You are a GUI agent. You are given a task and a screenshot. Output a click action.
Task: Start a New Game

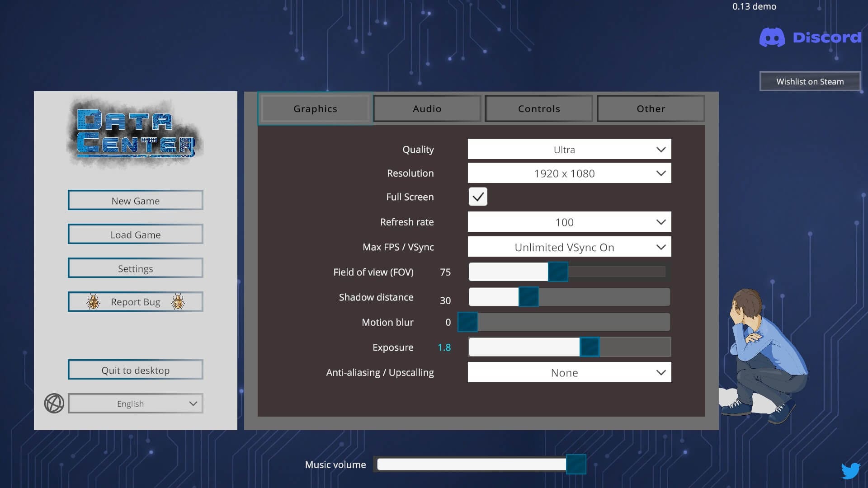coord(136,201)
